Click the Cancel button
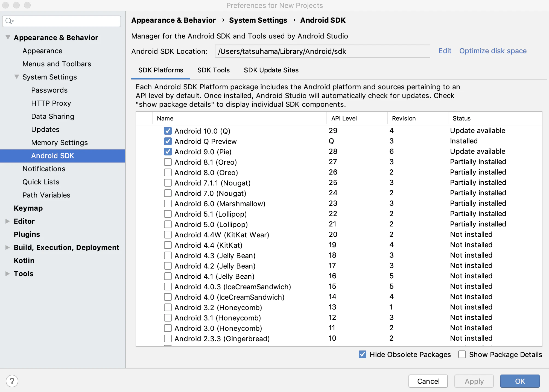Image resolution: width=549 pixels, height=392 pixels. tap(428, 381)
